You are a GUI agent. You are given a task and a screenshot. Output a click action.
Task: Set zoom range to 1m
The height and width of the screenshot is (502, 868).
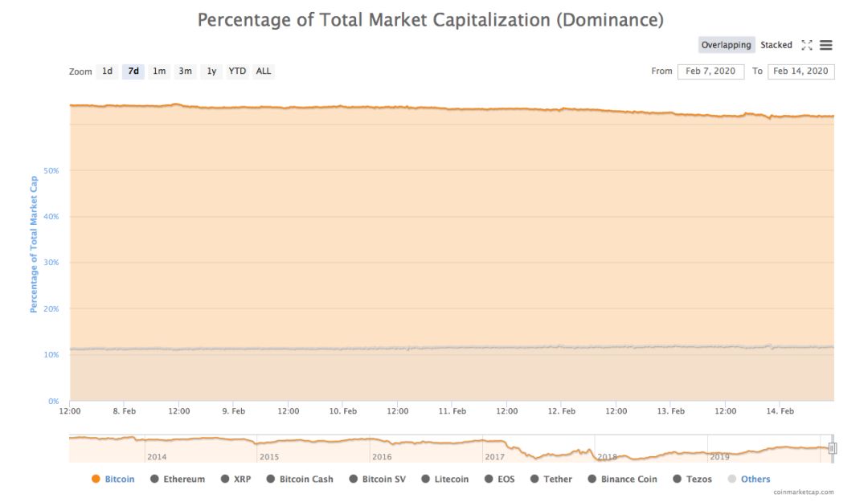tap(159, 71)
